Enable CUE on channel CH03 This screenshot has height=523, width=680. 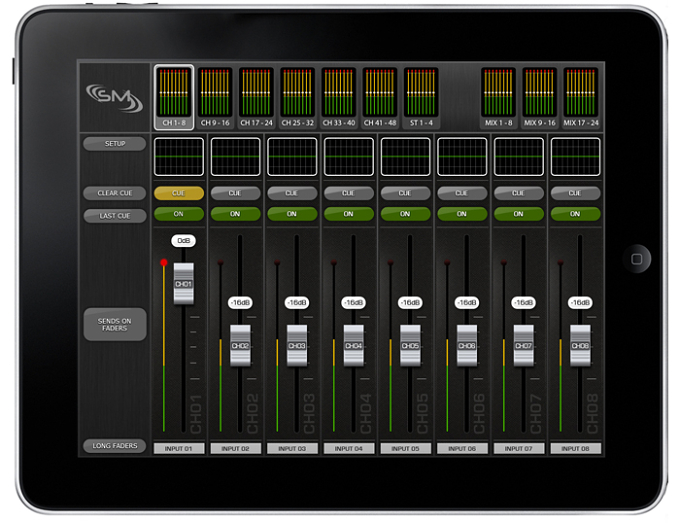[292, 193]
